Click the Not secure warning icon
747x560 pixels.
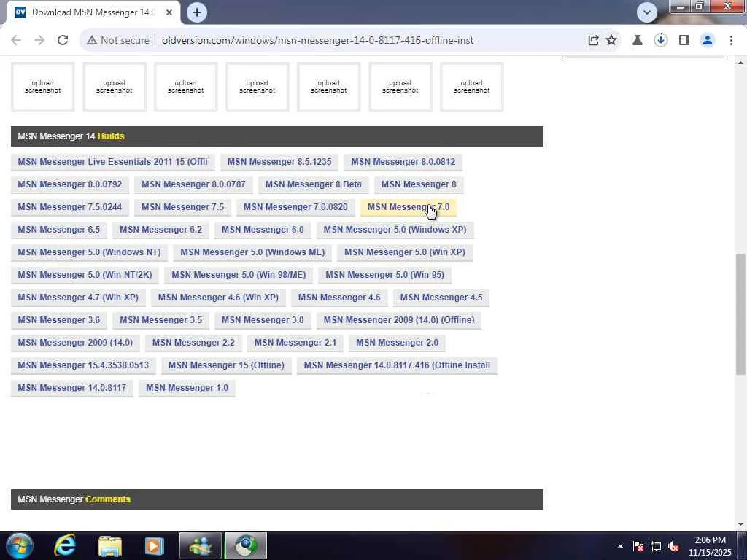[91, 41]
